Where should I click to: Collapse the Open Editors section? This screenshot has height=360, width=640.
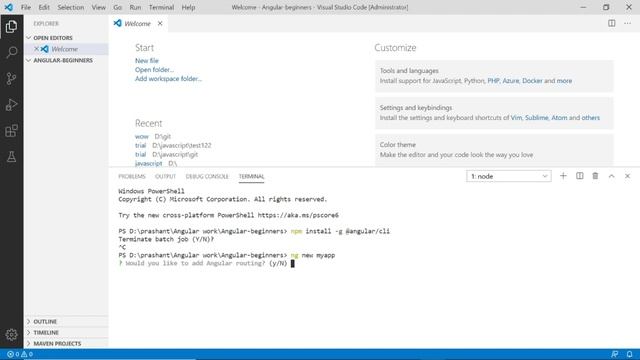(66, 38)
